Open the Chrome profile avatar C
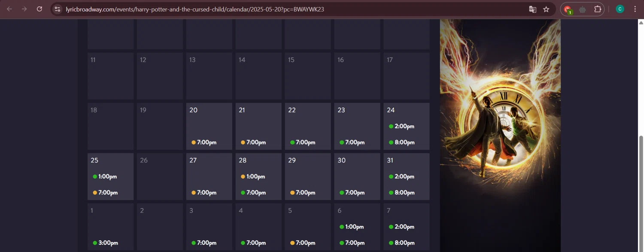This screenshot has height=252, width=644. 620,9
